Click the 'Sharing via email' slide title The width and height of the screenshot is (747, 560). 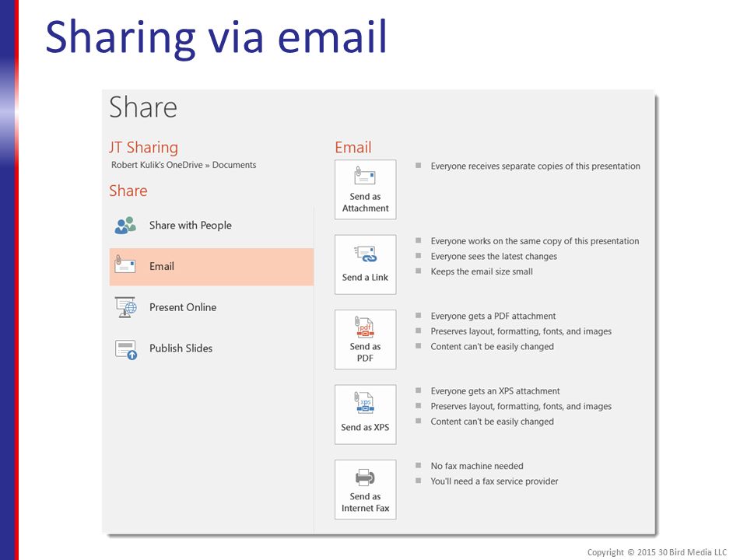point(216,38)
